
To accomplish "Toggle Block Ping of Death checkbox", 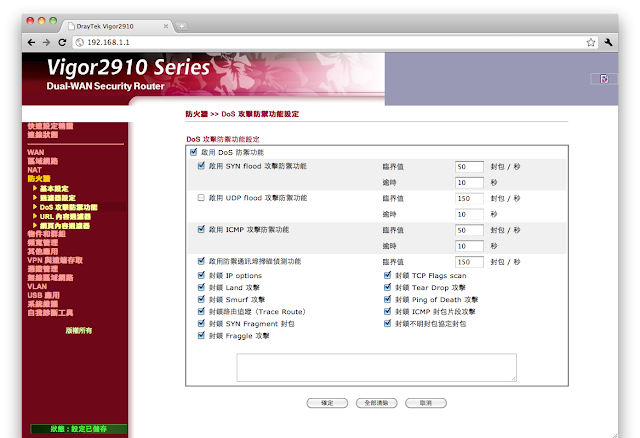I will click(x=387, y=299).
